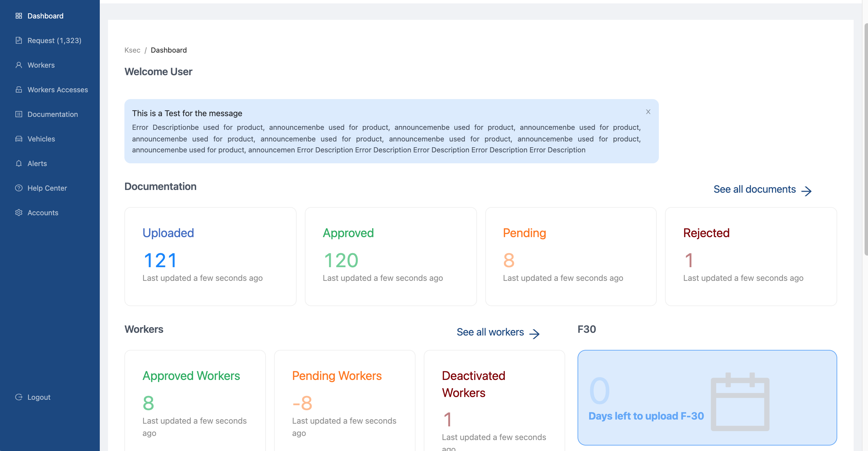
Task: Click the Ksec breadcrumb link
Action: click(x=132, y=50)
